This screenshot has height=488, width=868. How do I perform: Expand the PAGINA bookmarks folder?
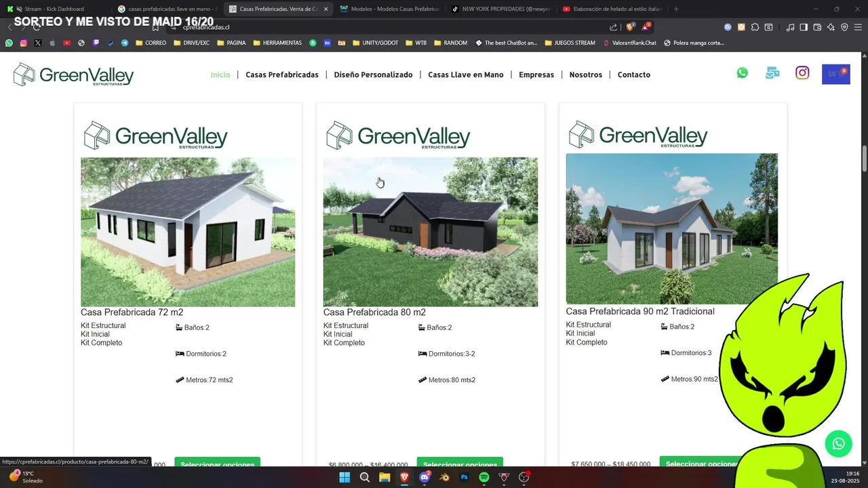point(231,43)
